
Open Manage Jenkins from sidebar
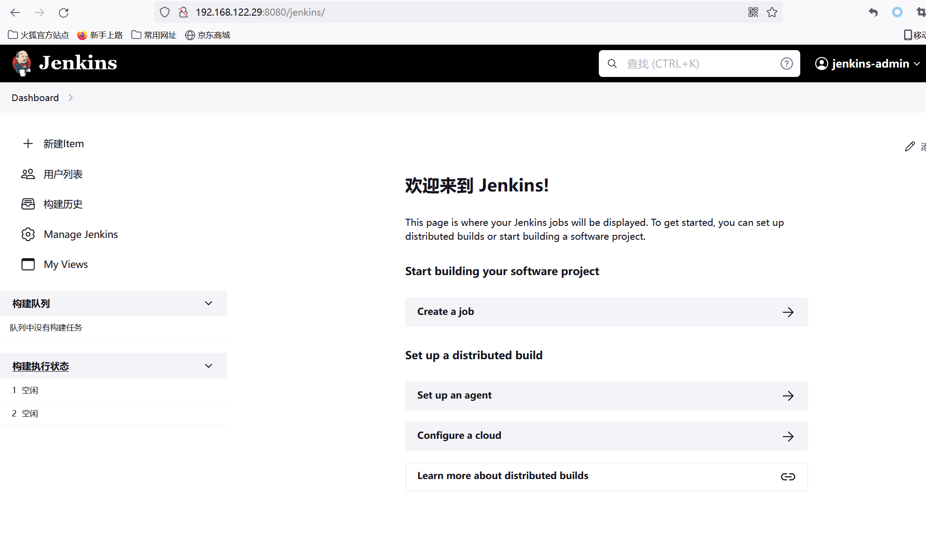[x=81, y=234]
